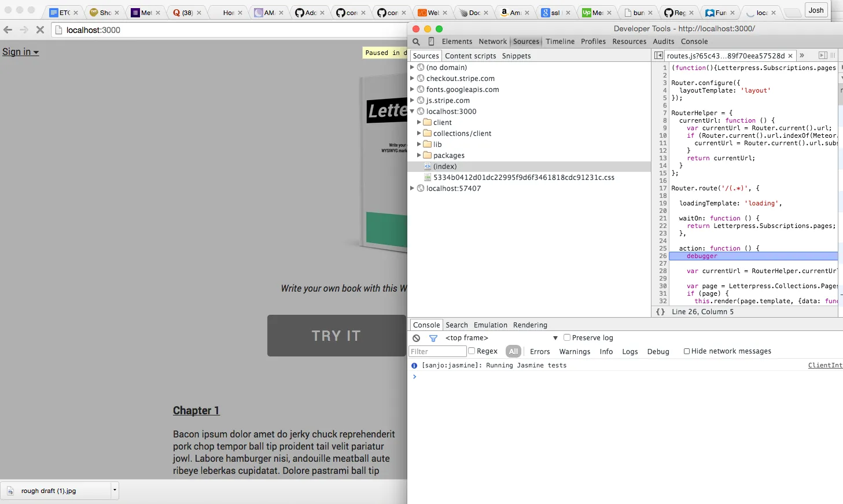Viewport: 843px width, 504px height.
Task: Pretty-print source with the braces icon
Action: tap(660, 312)
